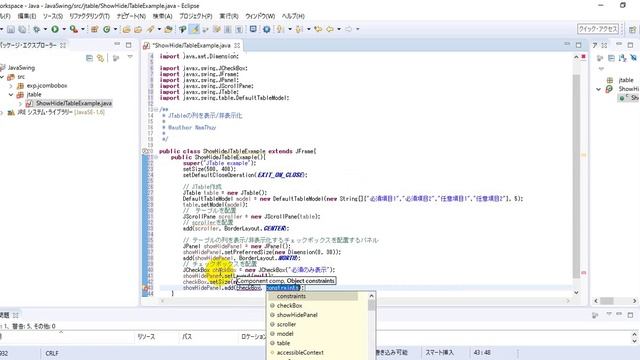Screen dimensions: 640x360
Task: Open the リファクタリング(T) menu
Action: pos(89,16)
